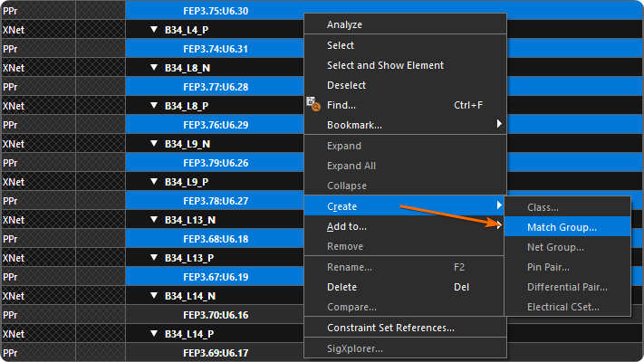644x362 pixels.
Task: Select Class in the Create submenu
Action: (543, 207)
